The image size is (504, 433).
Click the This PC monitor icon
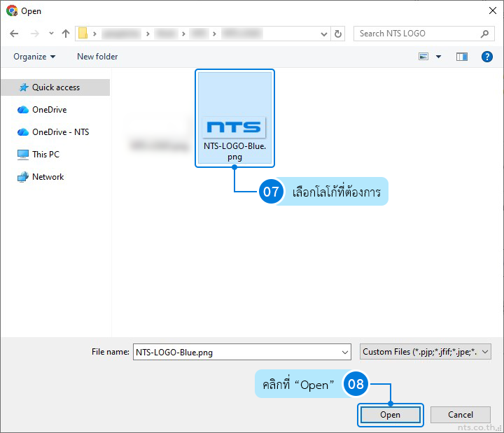[x=23, y=155]
